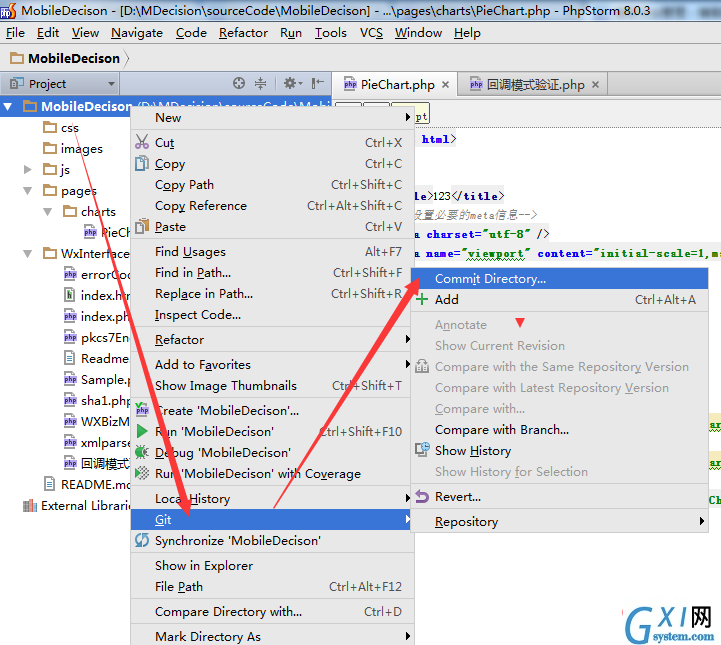This screenshot has width=721, height=645.
Task: Click the External Libraries icon
Action: (29, 506)
